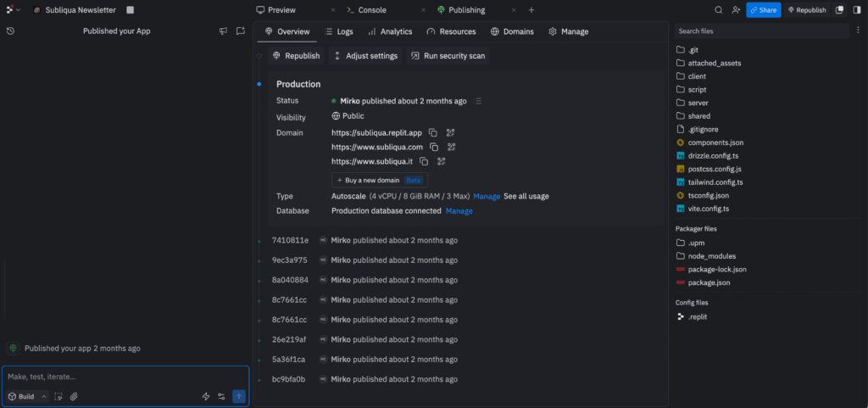
Task: Select deployment 7410811e row
Action: [x=364, y=240]
